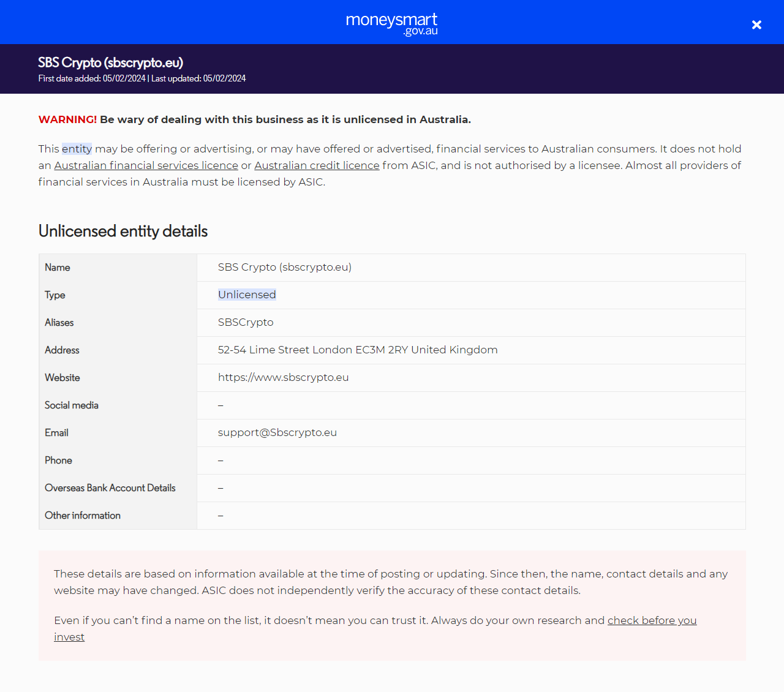Click the SBSCrypto alias value
Image resolution: width=784 pixels, height=692 pixels.
246,322
